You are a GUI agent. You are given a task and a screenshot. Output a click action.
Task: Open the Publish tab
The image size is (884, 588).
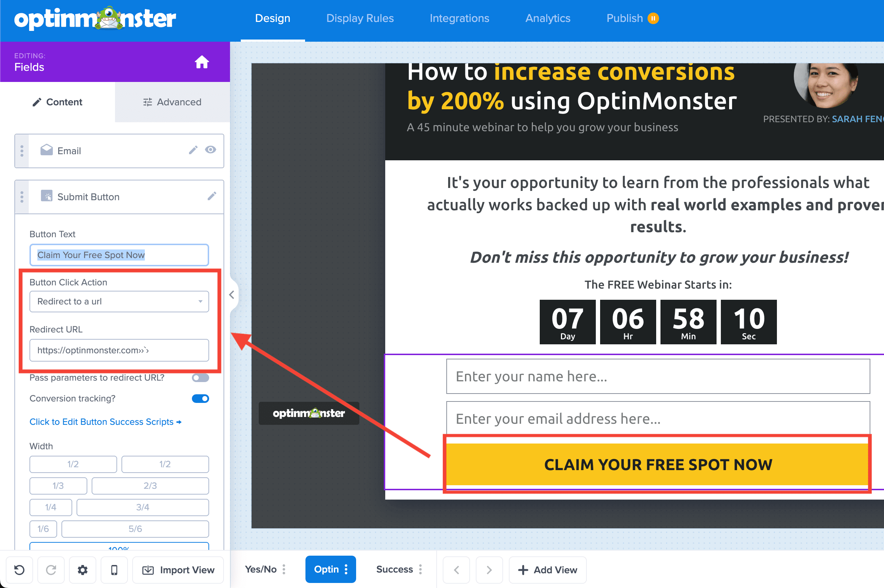(625, 18)
